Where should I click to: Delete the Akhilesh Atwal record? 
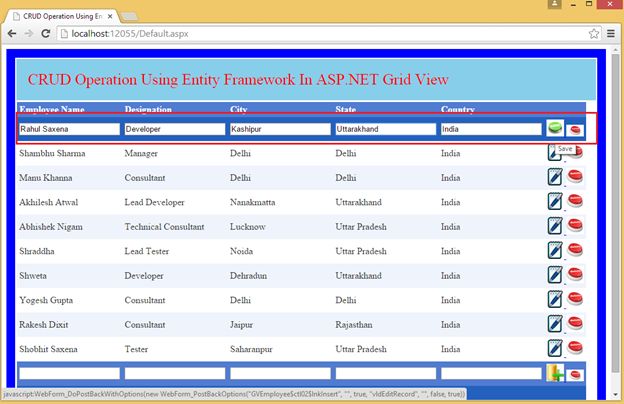click(575, 201)
